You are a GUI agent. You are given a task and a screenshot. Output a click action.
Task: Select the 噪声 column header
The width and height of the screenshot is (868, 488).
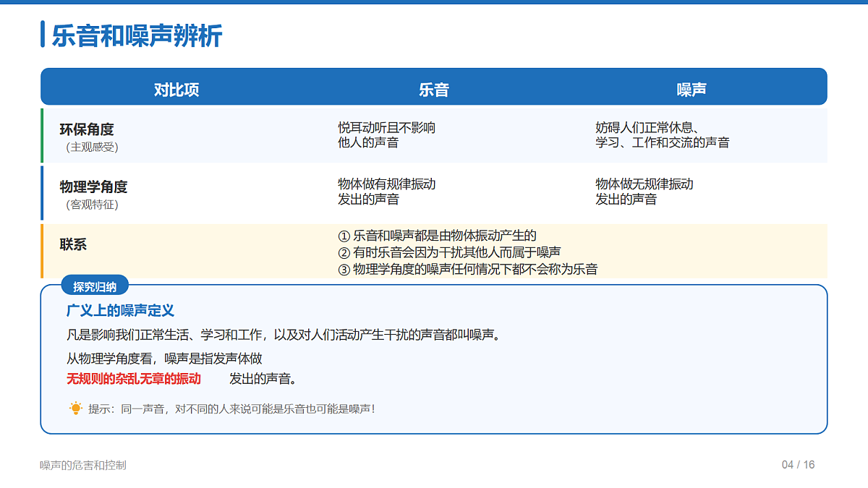692,90
